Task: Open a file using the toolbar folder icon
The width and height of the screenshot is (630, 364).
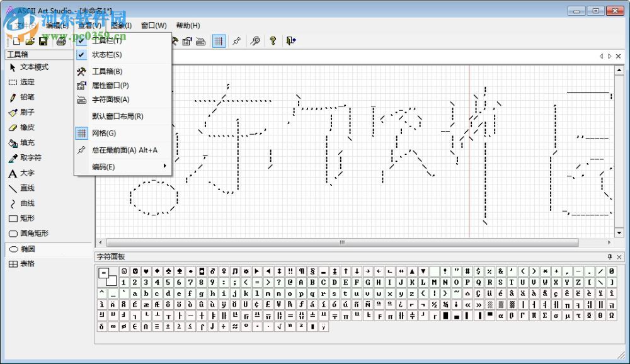Action: point(30,41)
